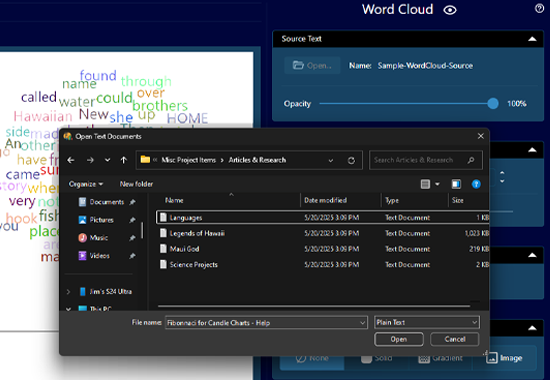Click the up stepper arrow behind dialog
Screen dimensions: 550x380
tap(502, 173)
